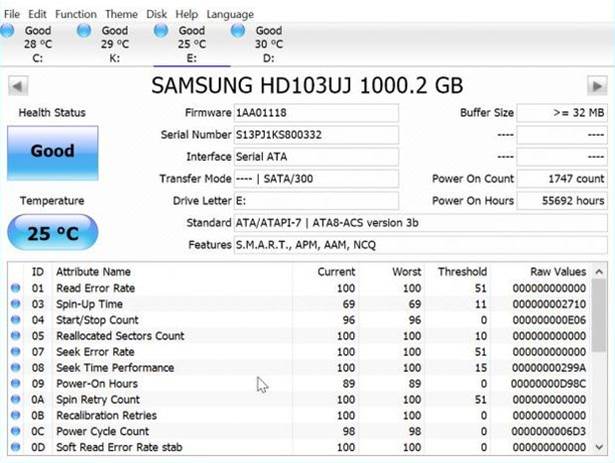Screen dimensions: 615x463
Task: Click status orb for Recalibration Retries
Action: point(16,415)
